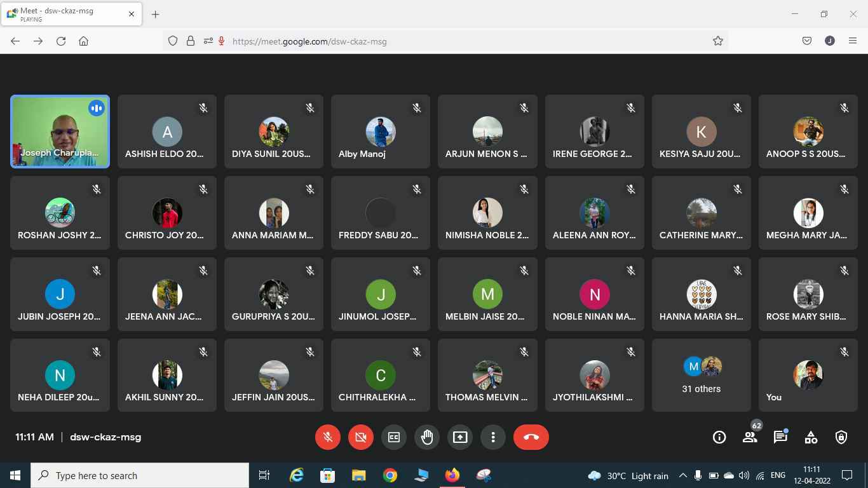Go back in browser history
868x488 pixels.
tap(15, 41)
